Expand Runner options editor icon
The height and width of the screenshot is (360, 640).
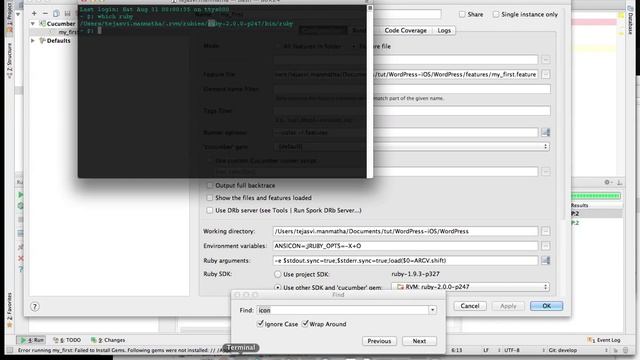[546, 132]
